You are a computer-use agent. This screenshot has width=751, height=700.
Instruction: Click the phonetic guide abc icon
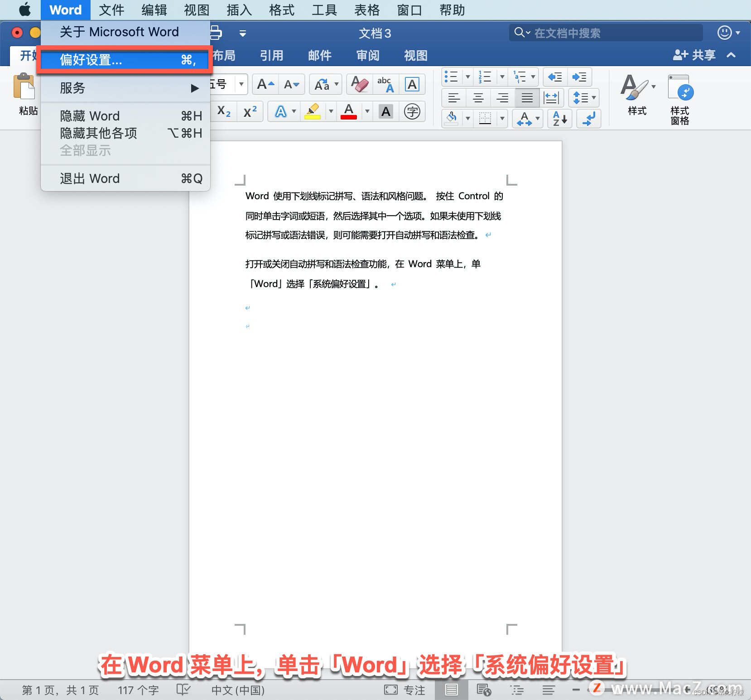pos(386,84)
